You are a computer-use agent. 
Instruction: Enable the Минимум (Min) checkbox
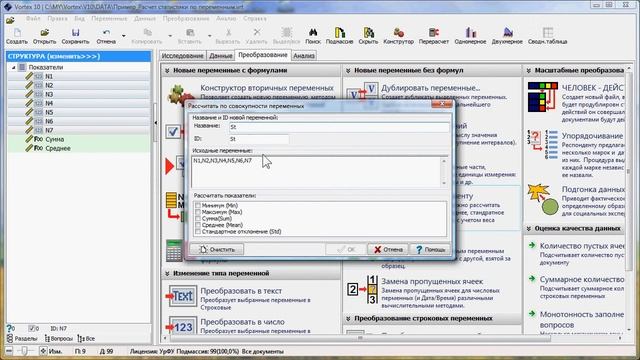click(198, 206)
